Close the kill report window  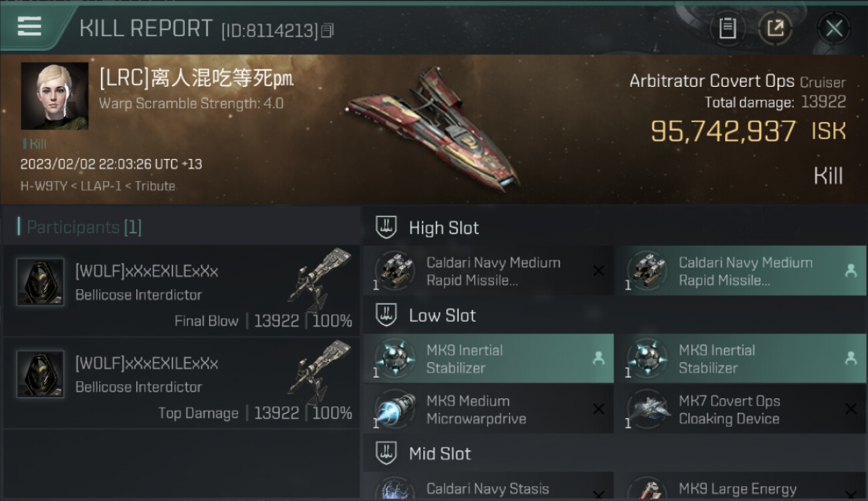834,29
